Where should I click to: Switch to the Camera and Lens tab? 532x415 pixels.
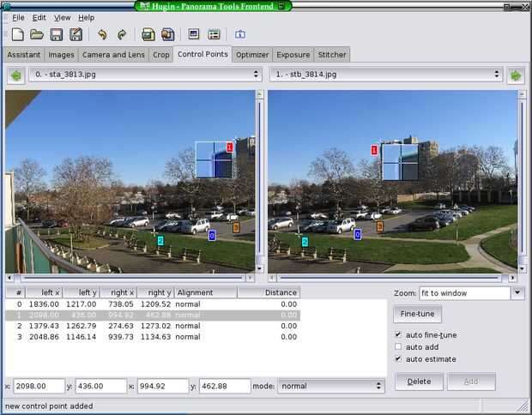[113, 55]
